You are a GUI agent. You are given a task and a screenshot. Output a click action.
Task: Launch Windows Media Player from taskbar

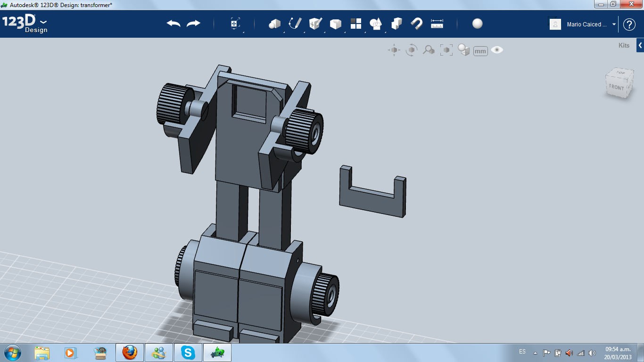pyautogui.click(x=70, y=353)
